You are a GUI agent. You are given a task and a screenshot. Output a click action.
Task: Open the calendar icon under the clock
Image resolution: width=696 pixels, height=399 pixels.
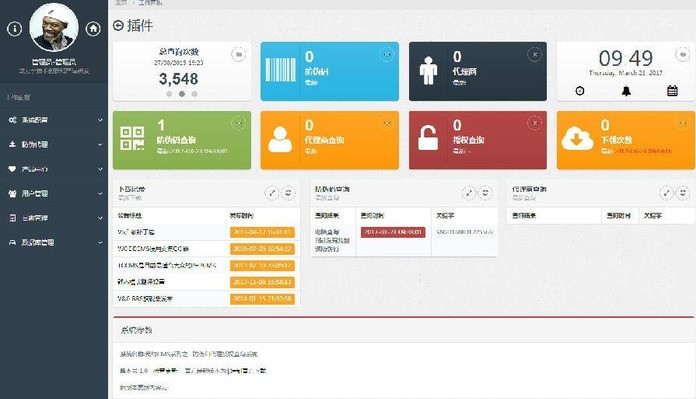coord(672,91)
